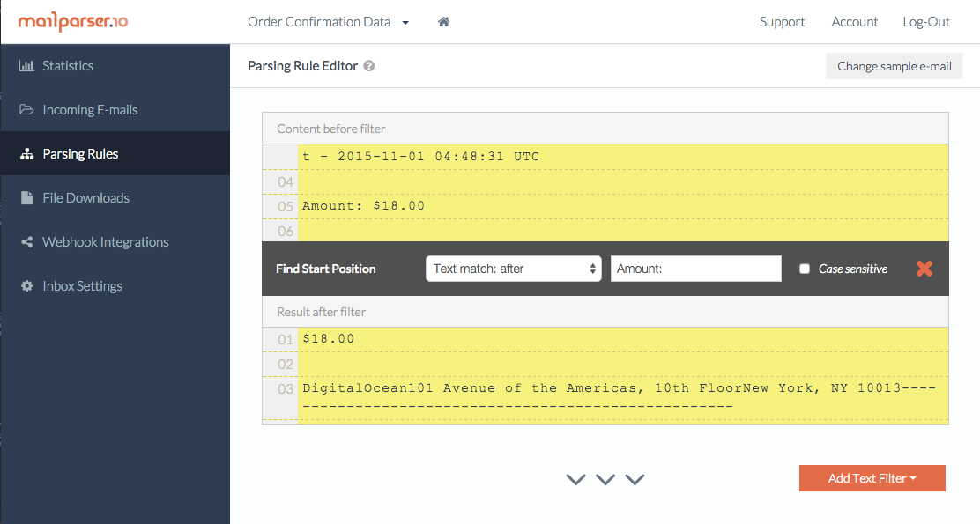Open the Add Text Filter dropdown
The image size is (980, 524).
click(x=872, y=477)
